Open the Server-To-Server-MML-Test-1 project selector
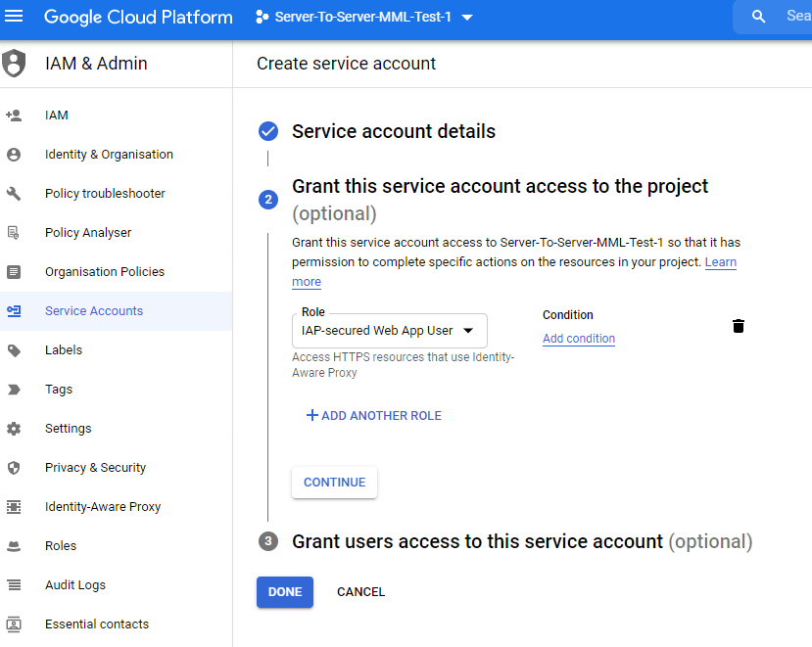Viewport: 812px width, 647px height. point(364,17)
